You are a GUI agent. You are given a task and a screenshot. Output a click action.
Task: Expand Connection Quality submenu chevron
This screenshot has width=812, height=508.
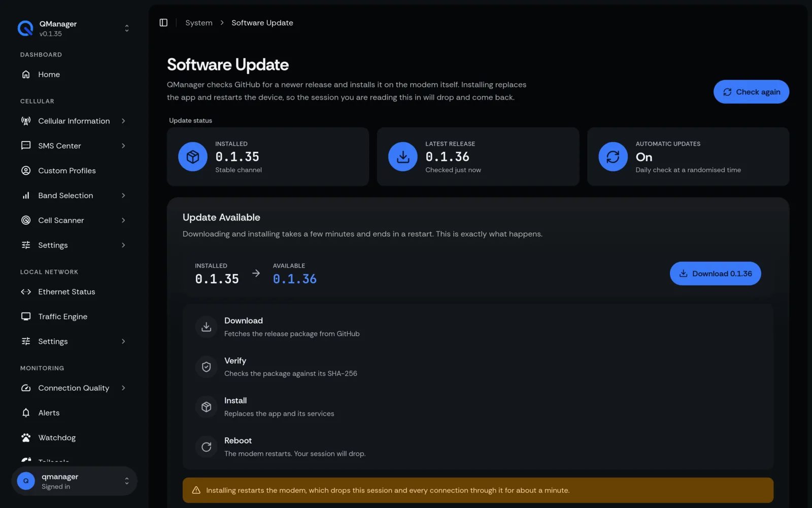tap(123, 388)
